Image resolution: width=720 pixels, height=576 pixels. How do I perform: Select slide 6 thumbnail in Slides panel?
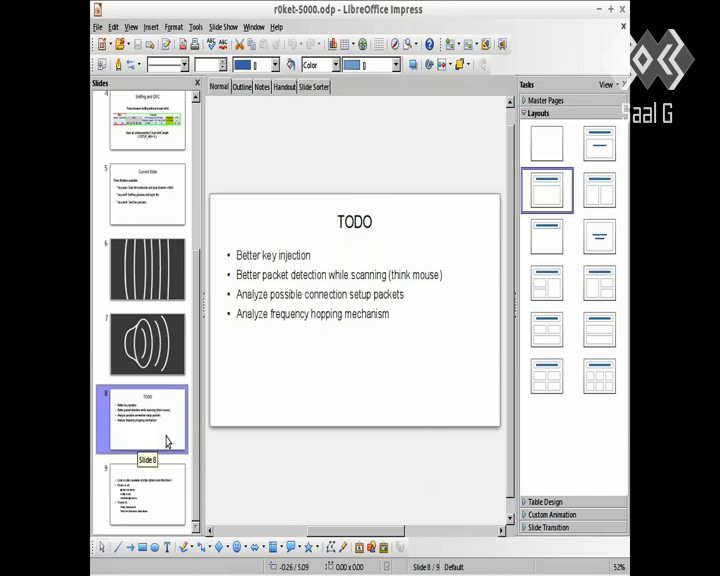(x=148, y=269)
